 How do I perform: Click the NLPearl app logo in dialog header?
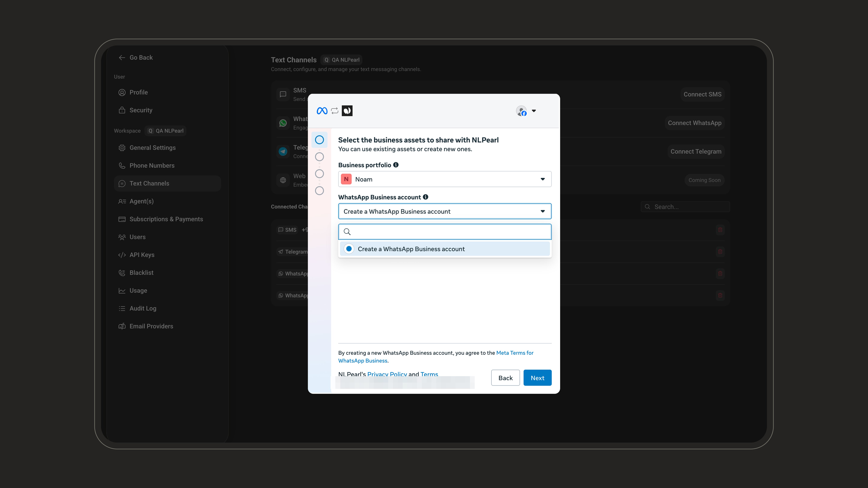[347, 111]
